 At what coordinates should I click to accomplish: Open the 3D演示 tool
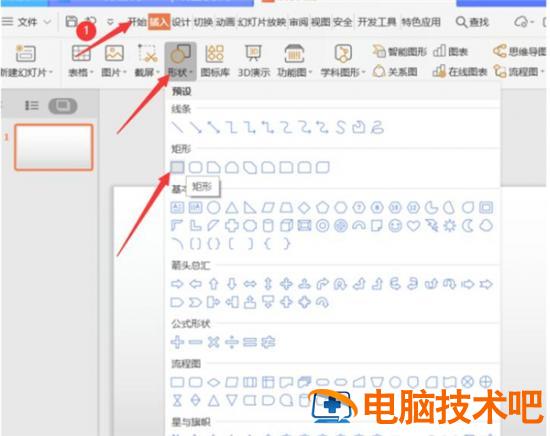click(x=254, y=61)
